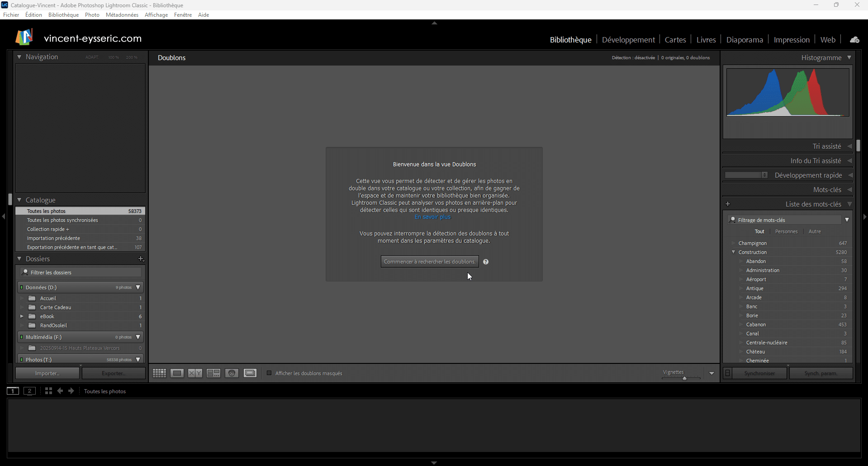The image size is (868, 466).
Task: Enable Afficher les doublons masqués checkbox
Action: pyautogui.click(x=269, y=373)
